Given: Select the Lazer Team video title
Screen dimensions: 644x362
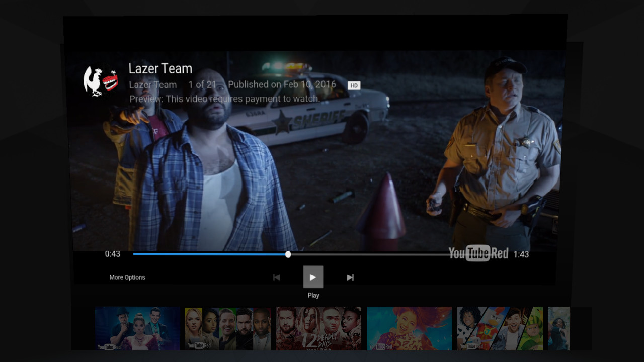Looking at the screenshot, I should coord(160,69).
